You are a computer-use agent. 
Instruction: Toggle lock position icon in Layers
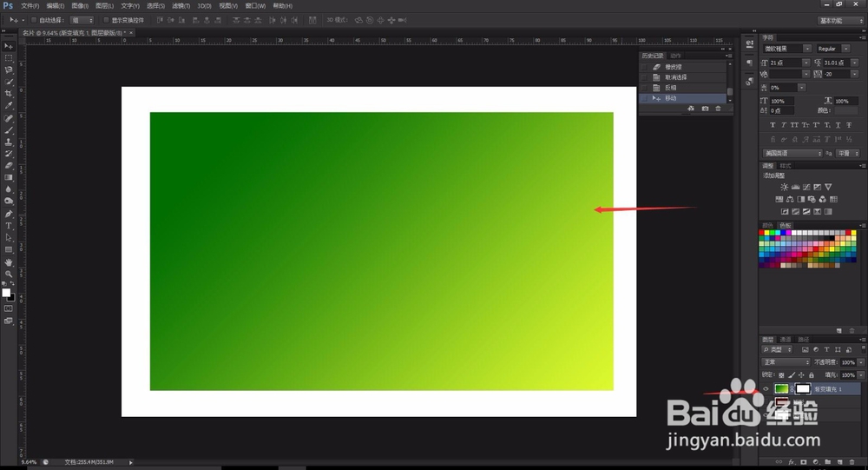801,375
